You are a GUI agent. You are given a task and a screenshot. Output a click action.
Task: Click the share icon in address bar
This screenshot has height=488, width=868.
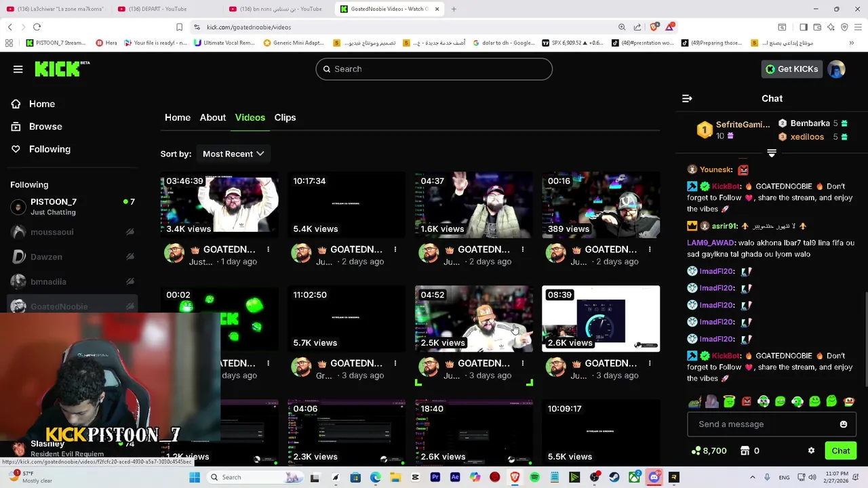(637, 27)
